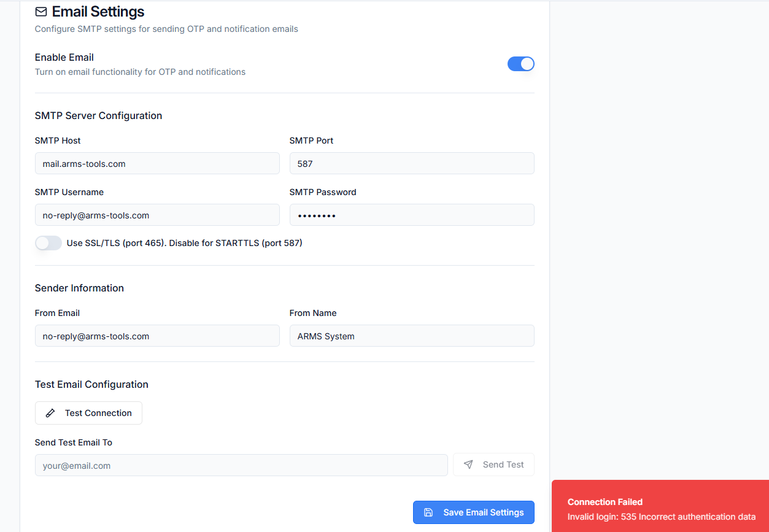
Task: Click the envelope icon beside Email Settings
Action: click(41, 12)
